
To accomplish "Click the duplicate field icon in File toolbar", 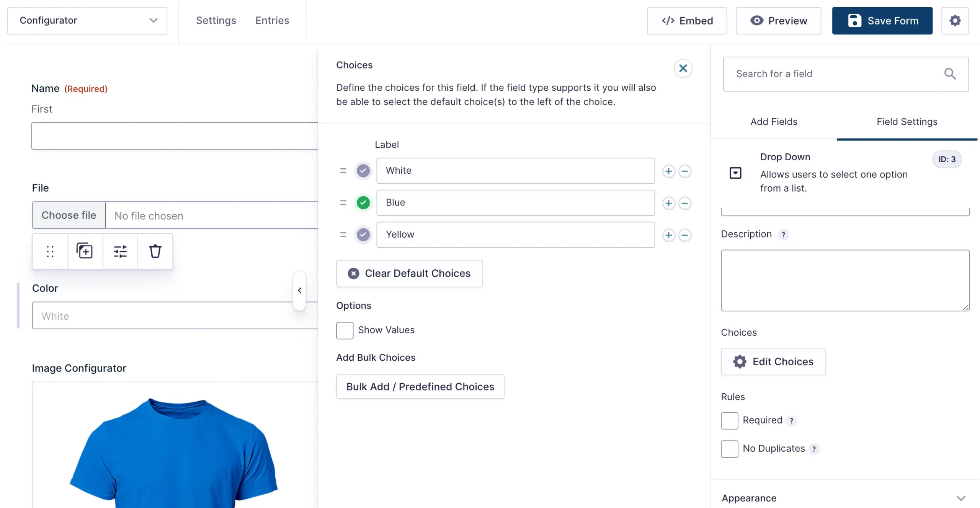I will 85,251.
